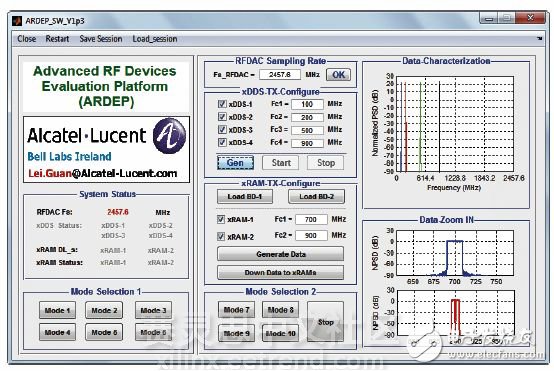
Task: Click the red RFDAC Fs value 2457.6
Action: [x=118, y=212]
